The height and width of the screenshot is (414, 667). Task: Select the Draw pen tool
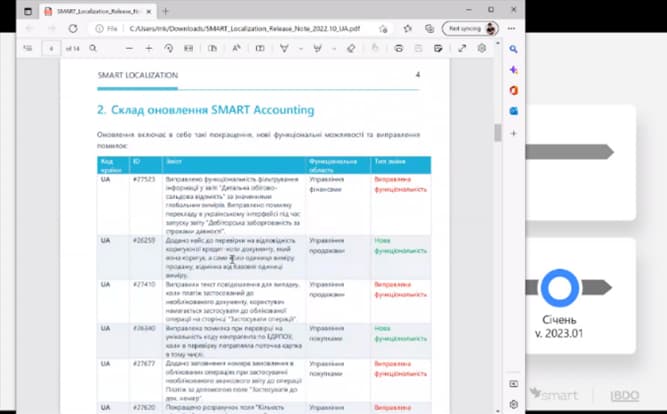[x=284, y=49]
